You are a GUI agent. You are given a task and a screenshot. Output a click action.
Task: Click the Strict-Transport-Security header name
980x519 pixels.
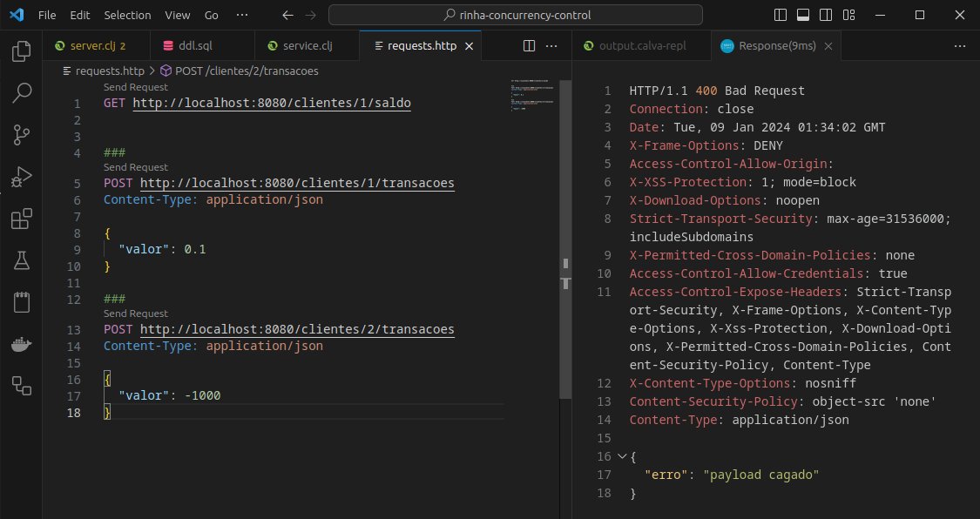(720, 219)
